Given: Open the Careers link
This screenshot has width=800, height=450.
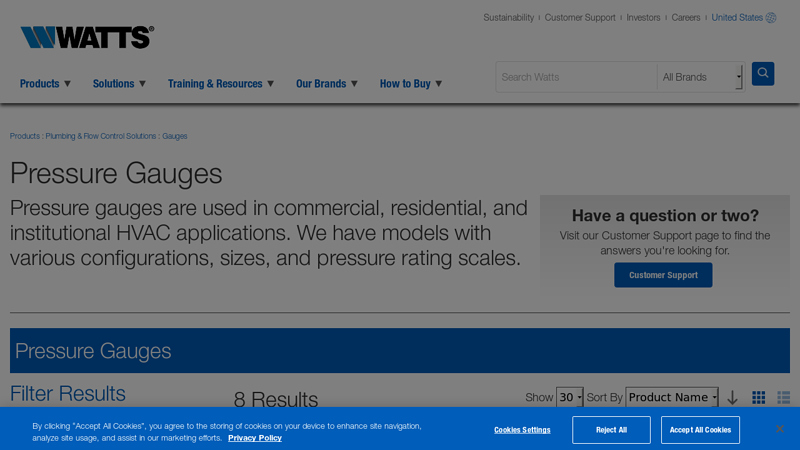Looking at the screenshot, I should (686, 18).
